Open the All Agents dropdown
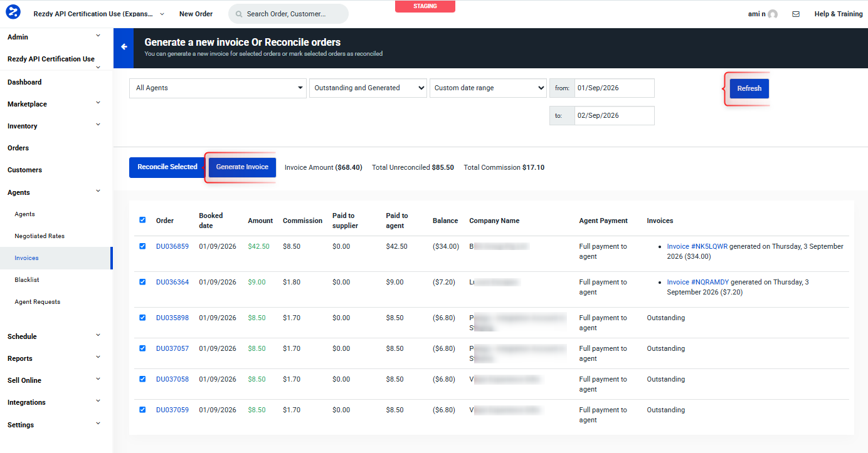The height and width of the screenshot is (453, 868). pos(218,88)
